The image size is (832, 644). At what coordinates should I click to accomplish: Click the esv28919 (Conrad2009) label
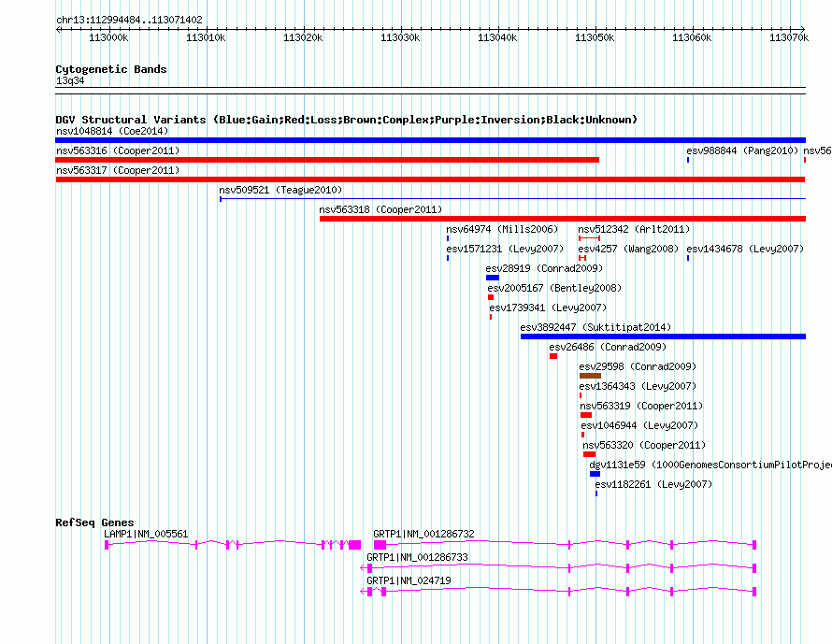click(544, 268)
